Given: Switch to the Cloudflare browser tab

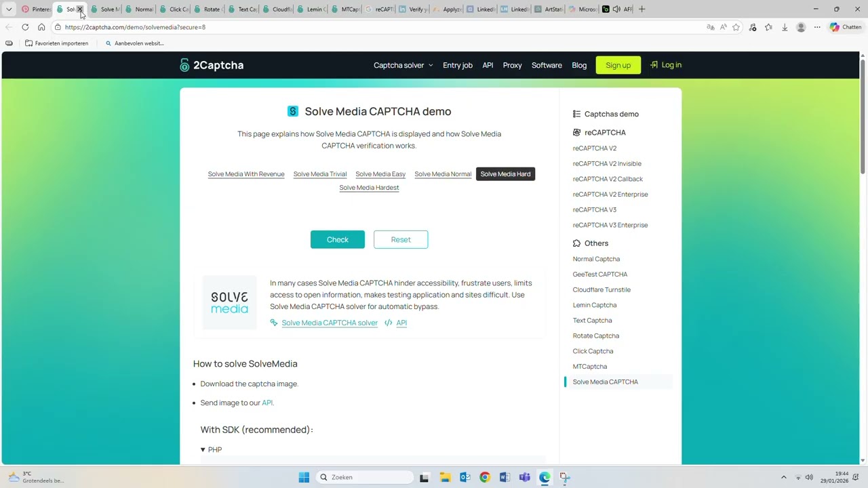Looking at the screenshot, I should click(277, 9).
